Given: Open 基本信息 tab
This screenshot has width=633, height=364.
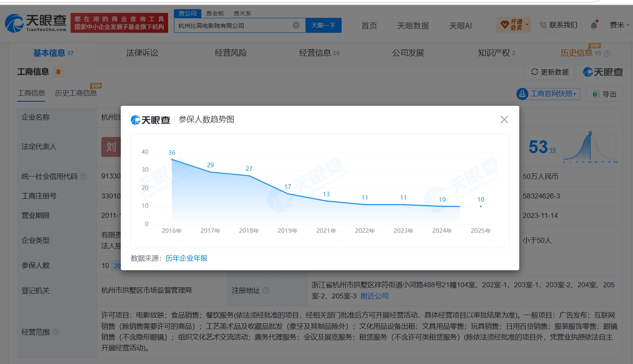Looking at the screenshot, I should (53, 53).
